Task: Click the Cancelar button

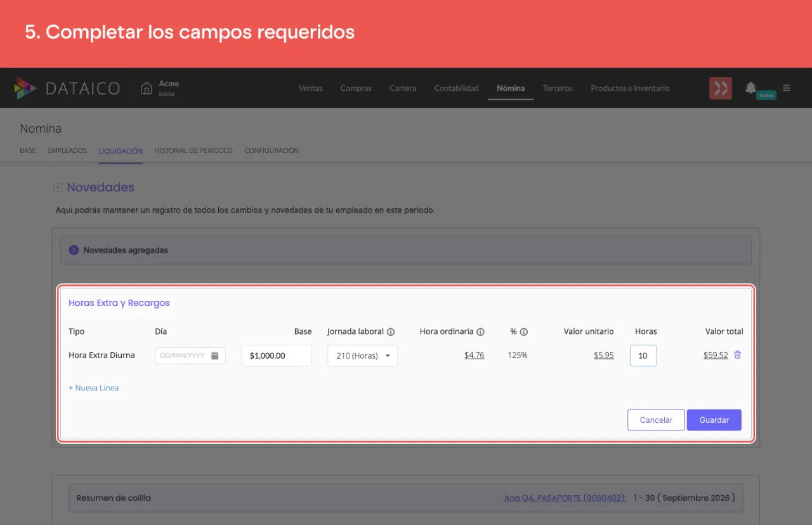Action: pyautogui.click(x=656, y=420)
